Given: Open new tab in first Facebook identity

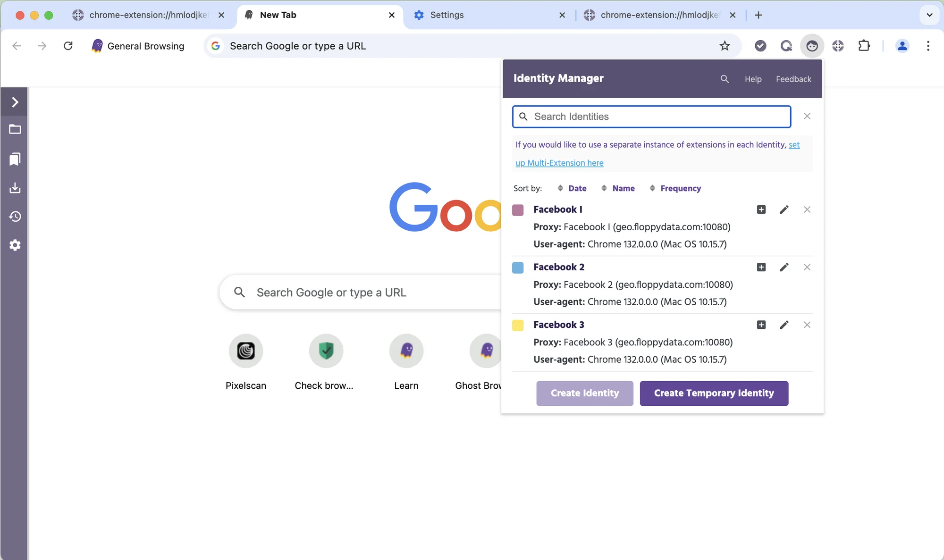Looking at the screenshot, I should pos(761,209).
